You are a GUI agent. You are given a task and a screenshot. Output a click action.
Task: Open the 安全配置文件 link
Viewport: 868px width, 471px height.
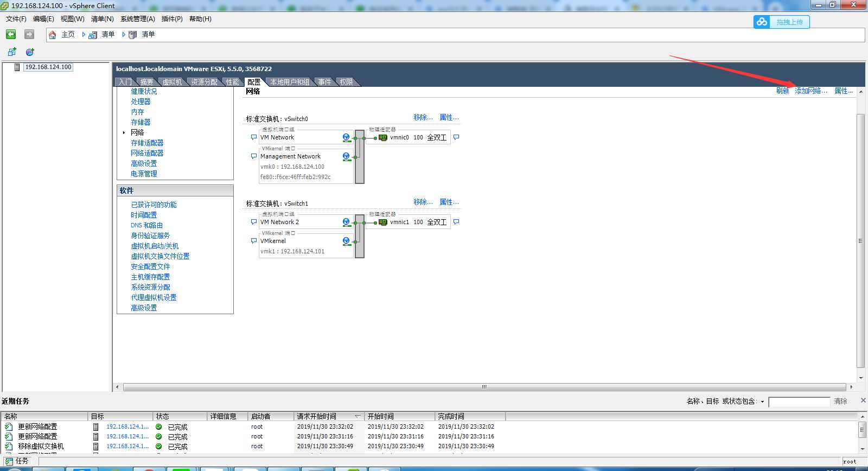tap(150, 266)
